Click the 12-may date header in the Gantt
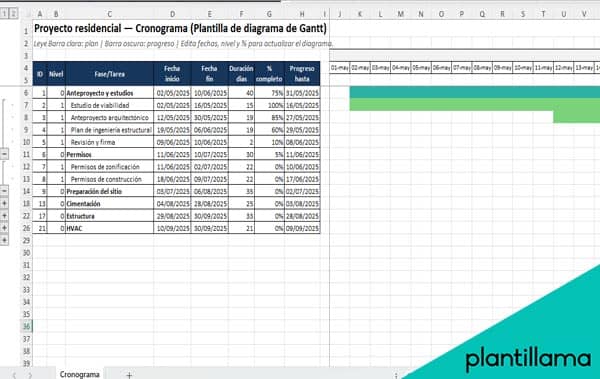 pos(563,68)
